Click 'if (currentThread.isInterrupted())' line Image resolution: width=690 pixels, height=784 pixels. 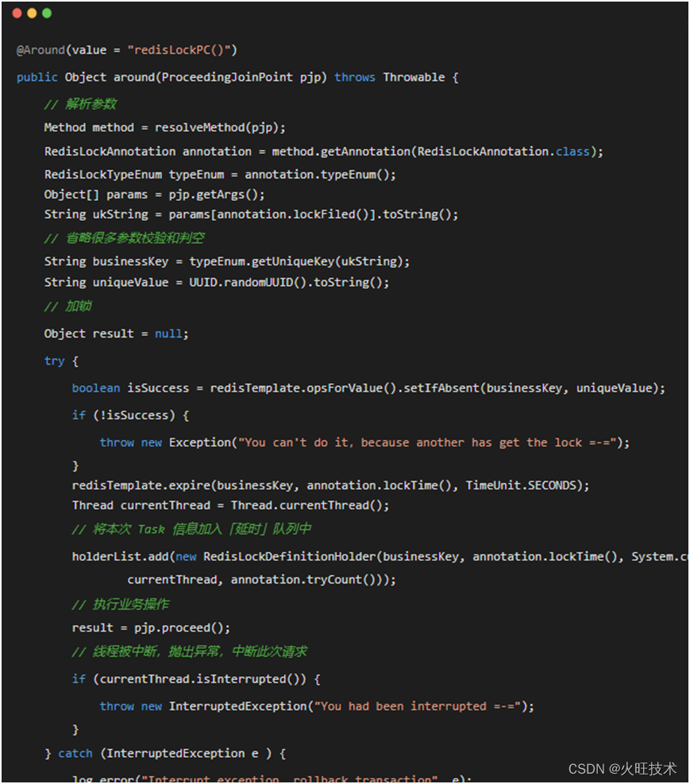[196, 679]
